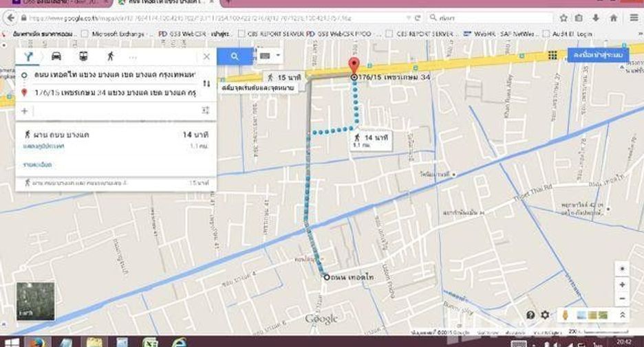
Task: Show my location on map
Action: 622,269
